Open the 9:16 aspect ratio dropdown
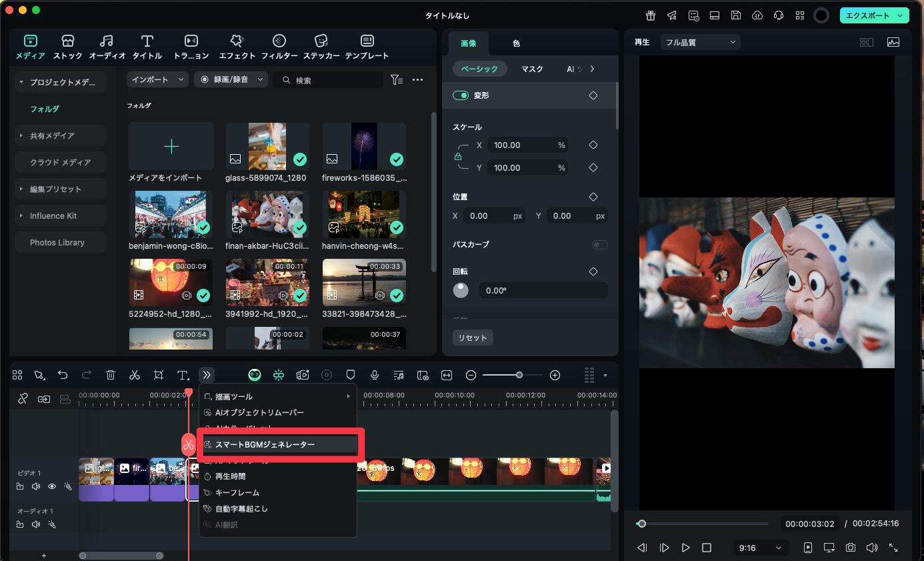The image size is (924, 561). 760,548
